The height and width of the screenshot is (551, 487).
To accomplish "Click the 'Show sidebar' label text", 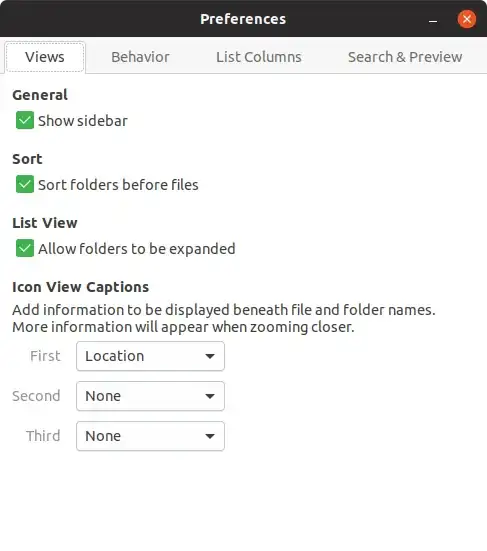I will (x=83, y=121).
